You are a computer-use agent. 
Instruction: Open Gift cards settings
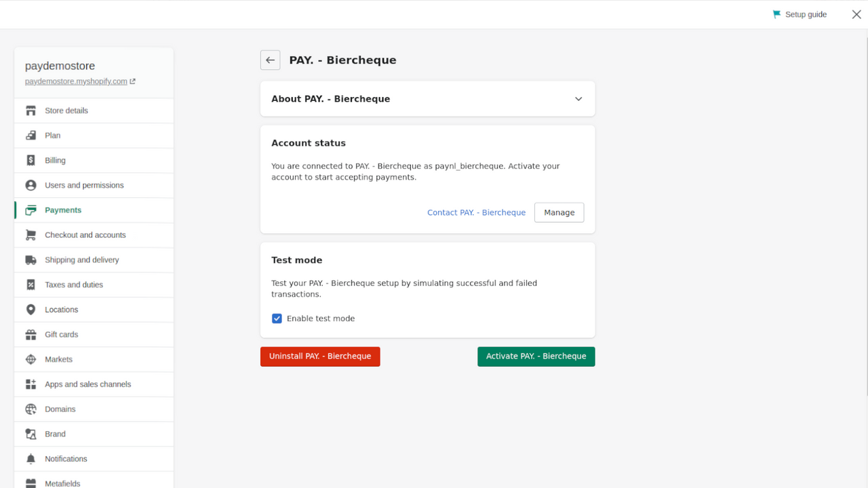point(94,335)
